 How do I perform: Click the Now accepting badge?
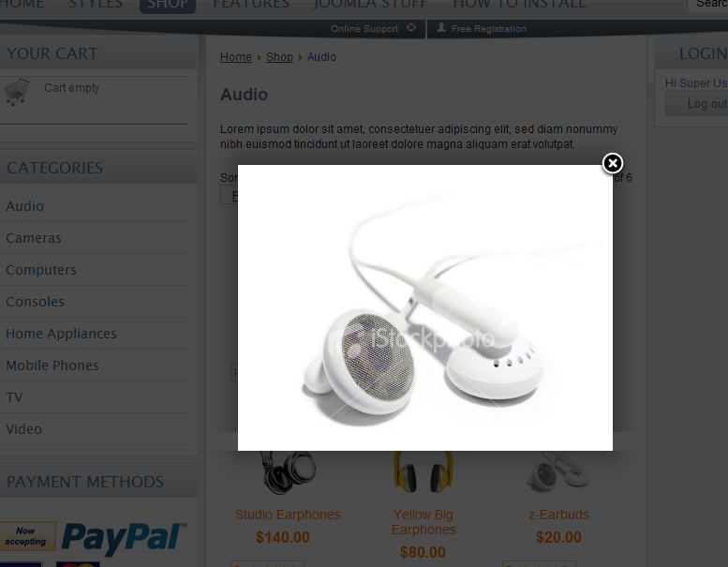coord(26,536)
